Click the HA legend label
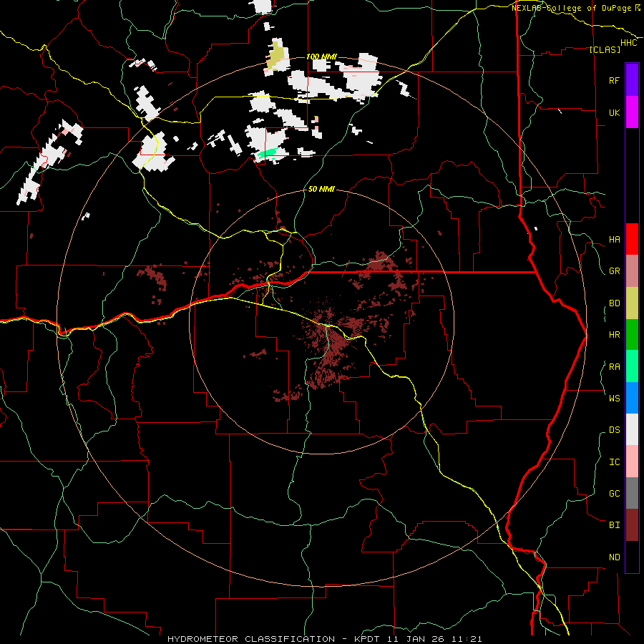The height and width of the screenshot is (644, 644). (x=614, y=239)
